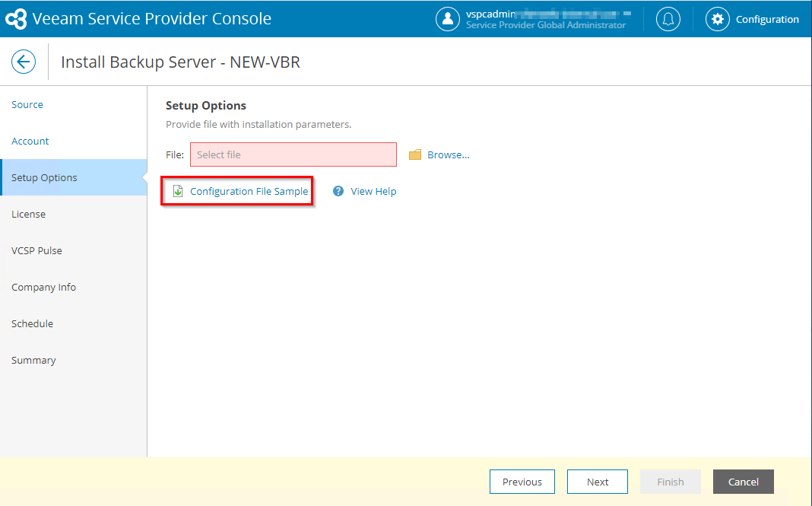Go to the Schedule step

[74, 323]
